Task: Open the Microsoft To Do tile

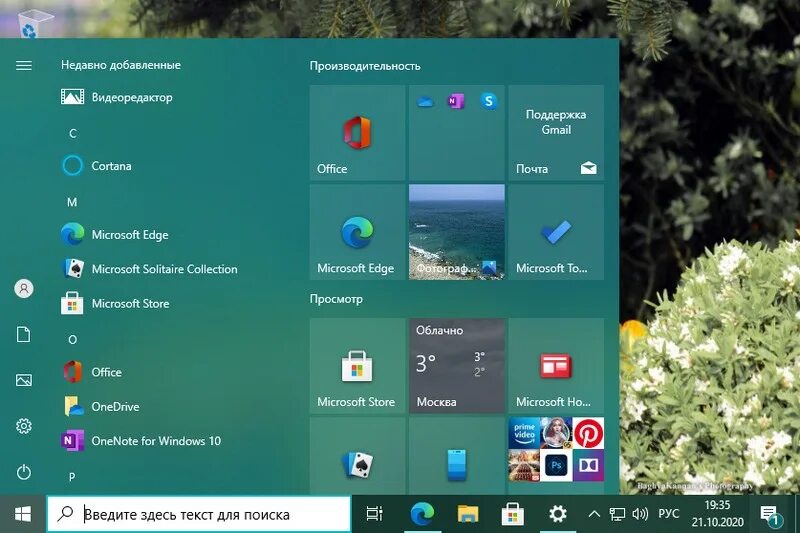Action: click(x=556, y=232)
